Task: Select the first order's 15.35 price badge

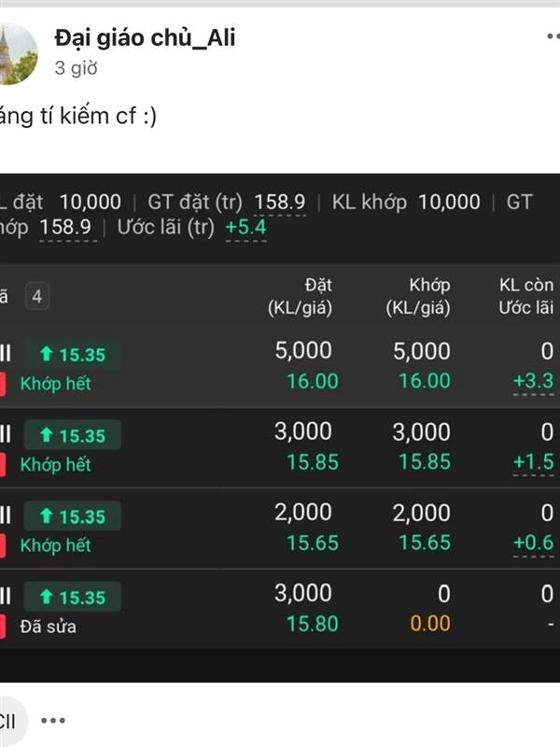Action: 72,355
